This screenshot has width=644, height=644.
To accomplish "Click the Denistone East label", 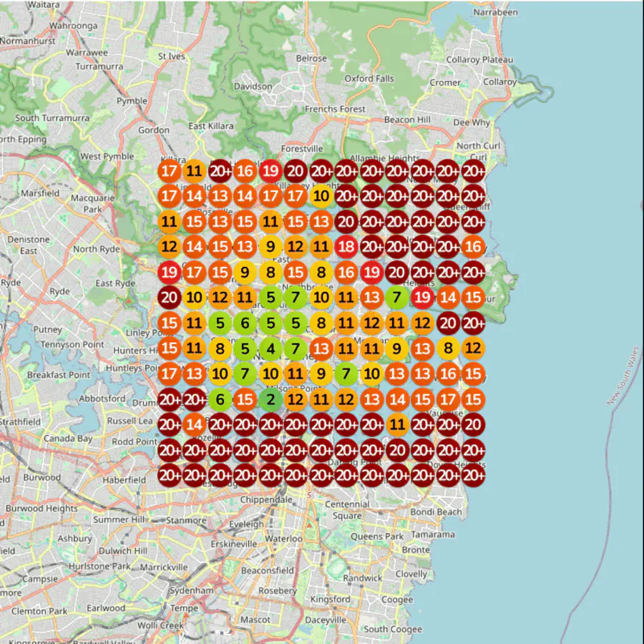I will [x=29, y=245].
